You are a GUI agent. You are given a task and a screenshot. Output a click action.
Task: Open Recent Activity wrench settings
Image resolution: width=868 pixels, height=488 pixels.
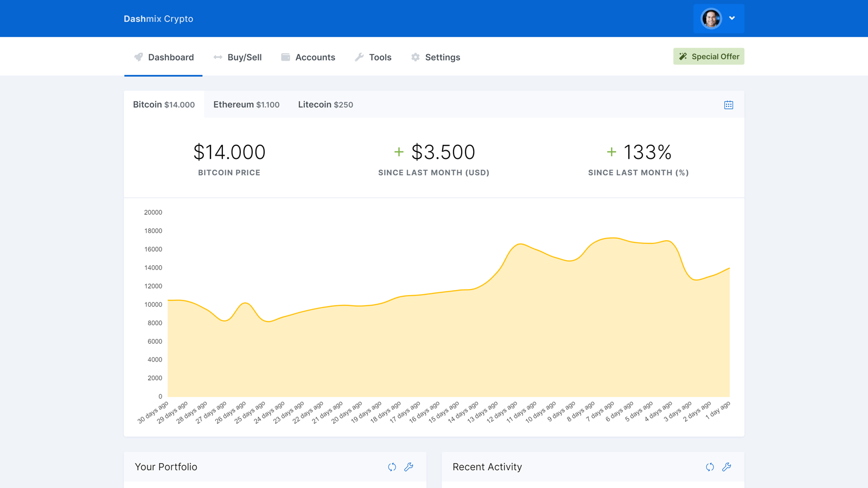tap(726, 467)
